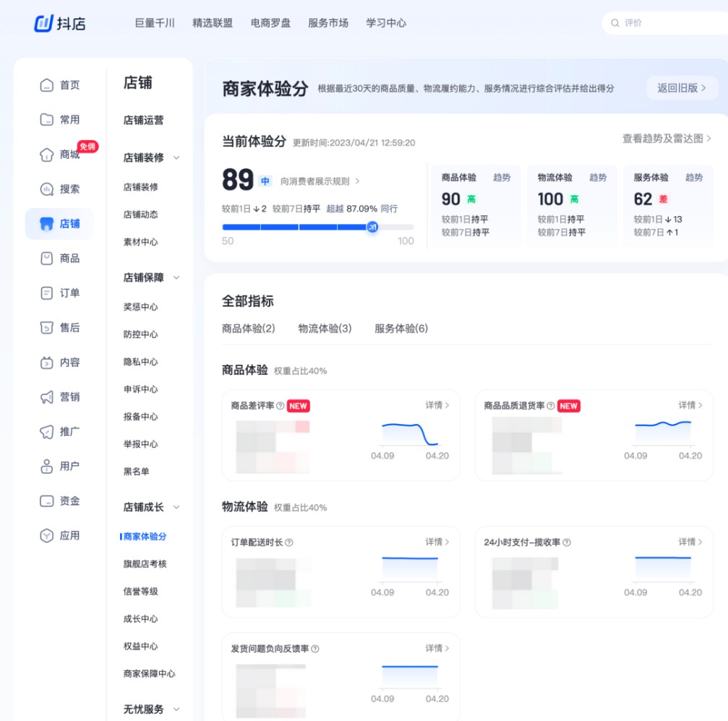Collapse the 店铺装修 menu group chevron
The image size is (728, 721).
point(176,157)
